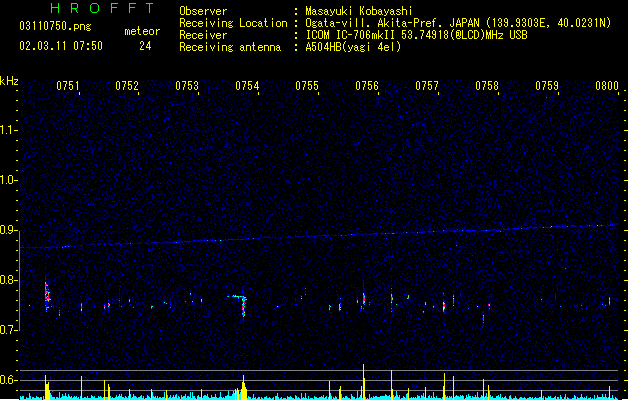Click the 0.8 kHz axis label
The height and width of the screenshot is (400, 629).
7,280
